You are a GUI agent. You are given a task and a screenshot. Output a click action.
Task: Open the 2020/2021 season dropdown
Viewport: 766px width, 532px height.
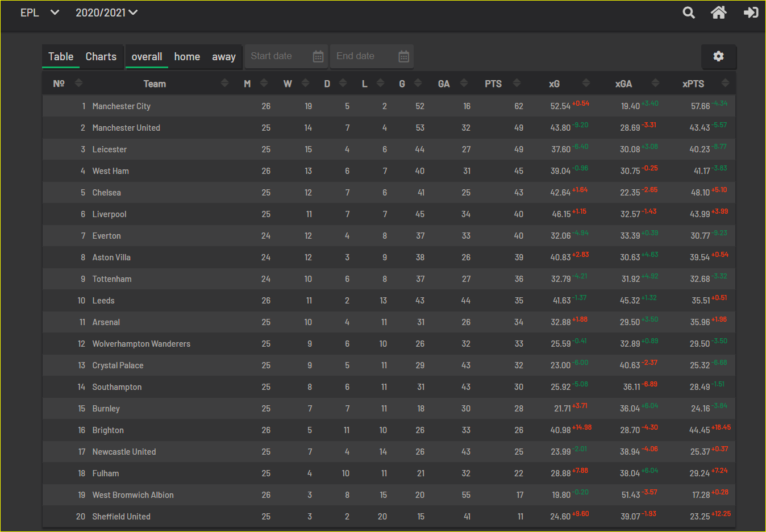click(107, 13)
